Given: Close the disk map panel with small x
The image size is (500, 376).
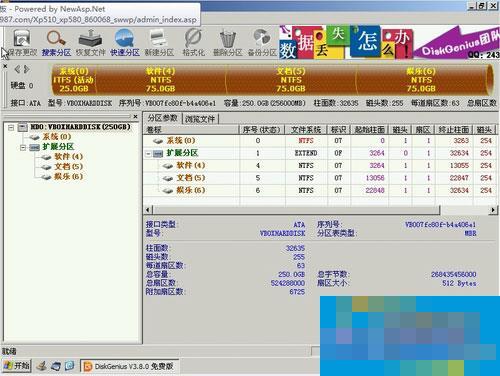Looking at the screenshot, I should point(5,66).
